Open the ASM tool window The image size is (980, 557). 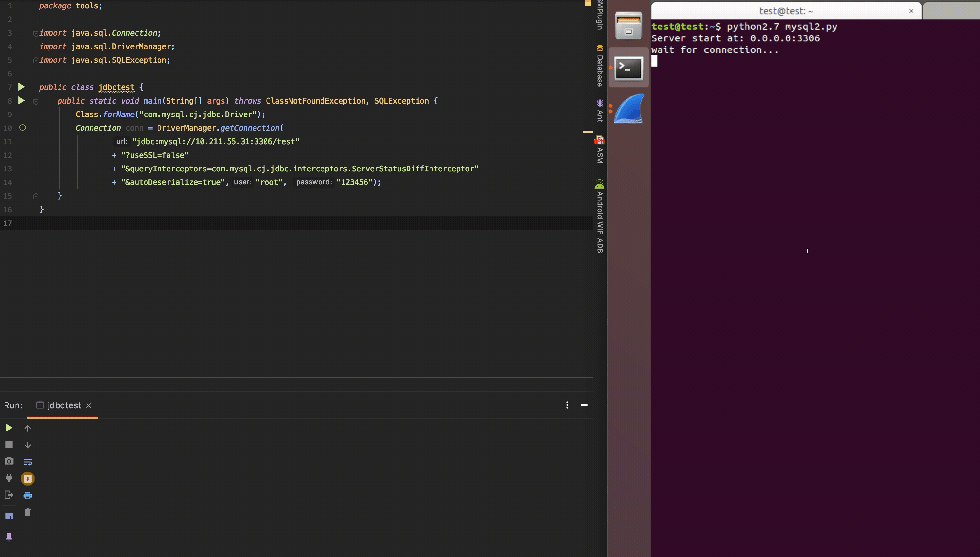pos(599,149)
